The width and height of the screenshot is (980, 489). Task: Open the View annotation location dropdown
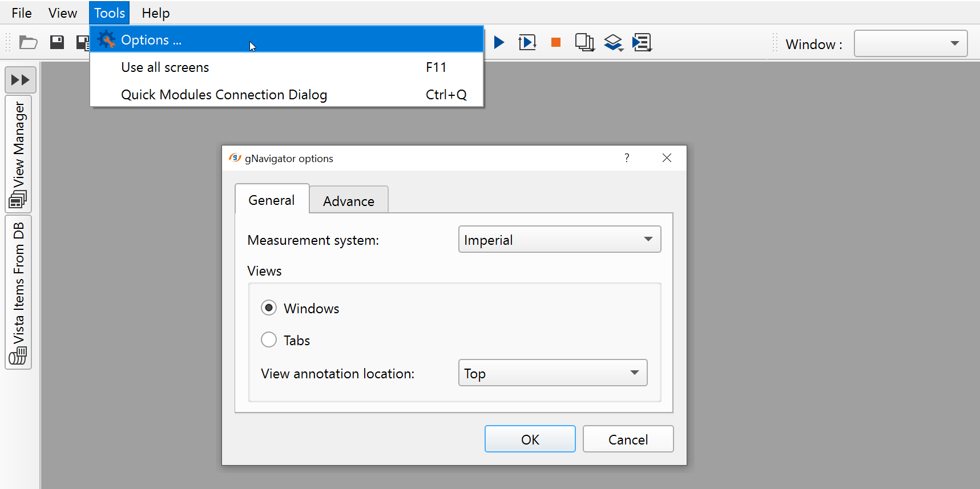pyautogui.click(x=552, y=373)
